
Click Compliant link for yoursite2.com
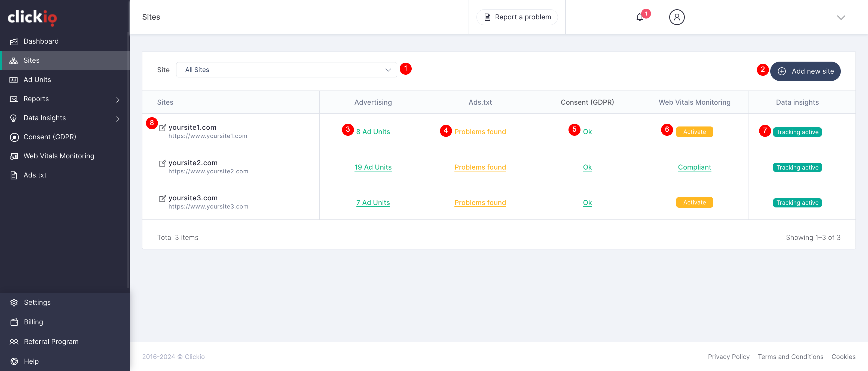pyautogui.click(x=695, y=167)
